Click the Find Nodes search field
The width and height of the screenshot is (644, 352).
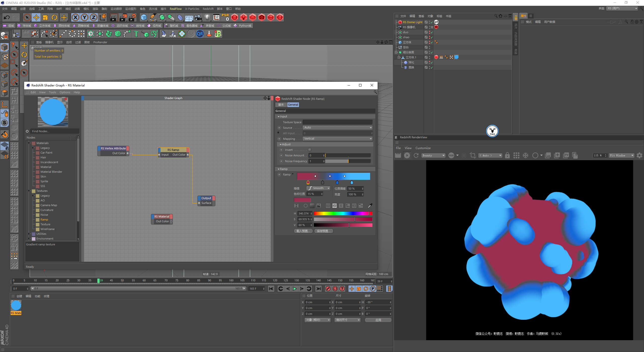click(x=55, y=131)
